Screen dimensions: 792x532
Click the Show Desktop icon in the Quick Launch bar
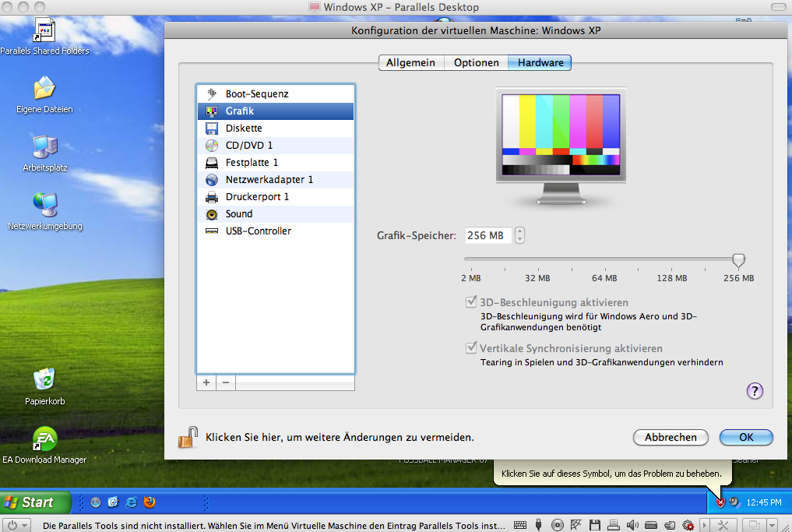pyautogui.click(x=113, y=502)
